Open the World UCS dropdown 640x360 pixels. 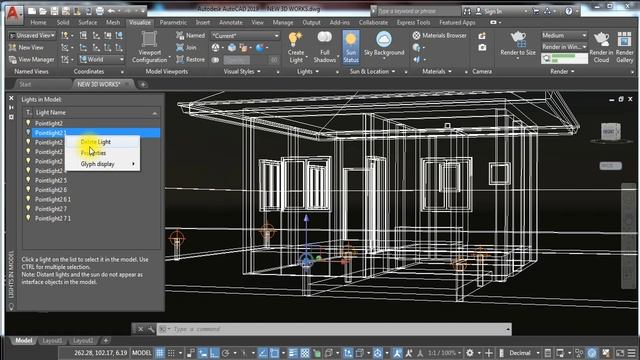pos(101,60)
